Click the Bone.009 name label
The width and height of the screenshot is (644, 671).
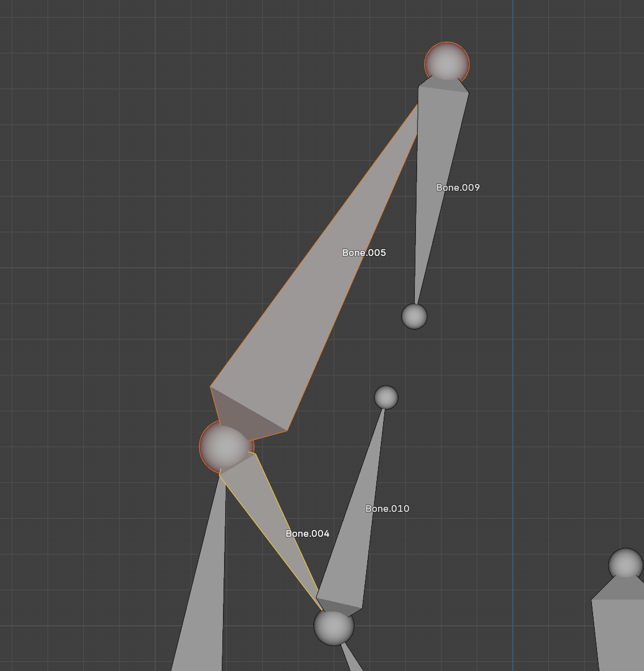point(458,187)
